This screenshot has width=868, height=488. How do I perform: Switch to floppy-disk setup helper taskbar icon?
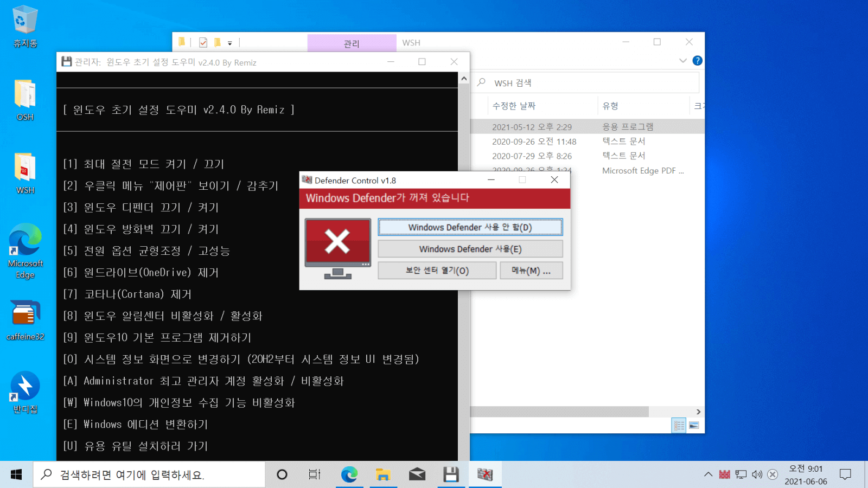[x=451, y=475]
